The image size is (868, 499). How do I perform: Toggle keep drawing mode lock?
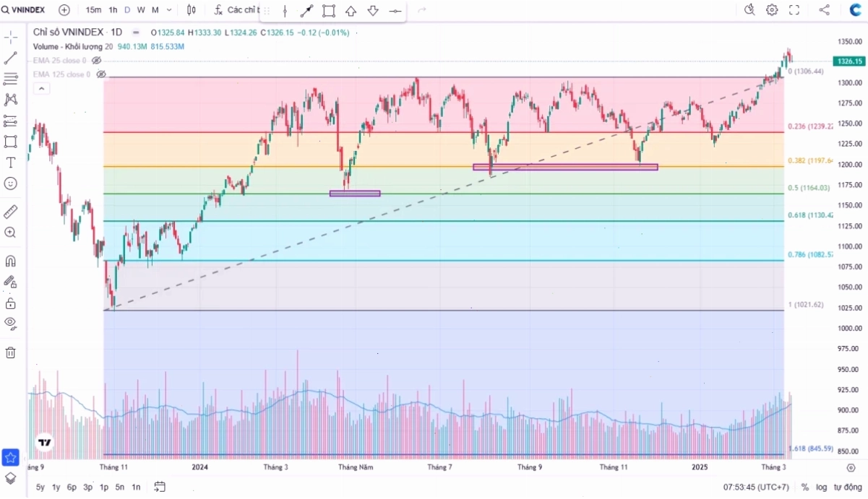[x=11, y=282]
